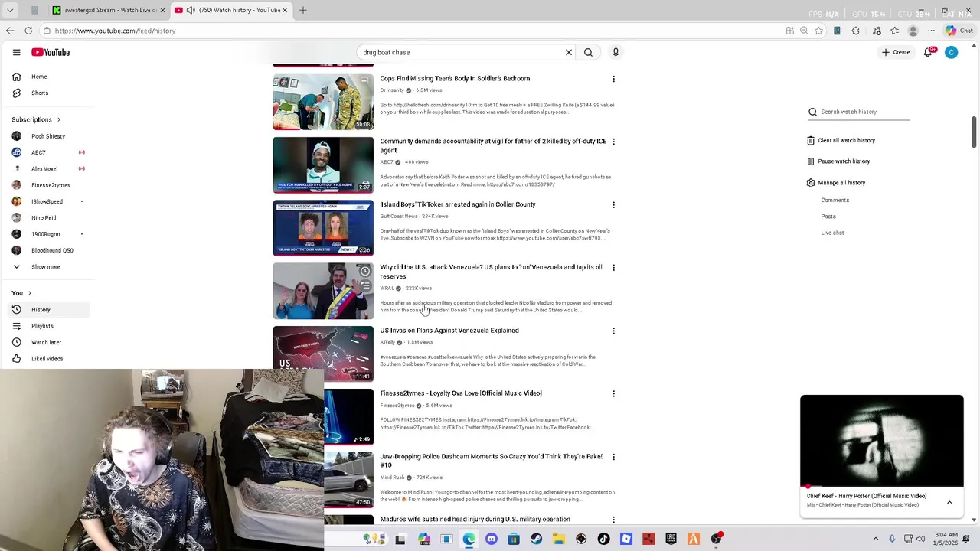The width and height of the screenshot is (980, 551).
Task: Open the ABC7 subscription channel
Action: point(38,152)
